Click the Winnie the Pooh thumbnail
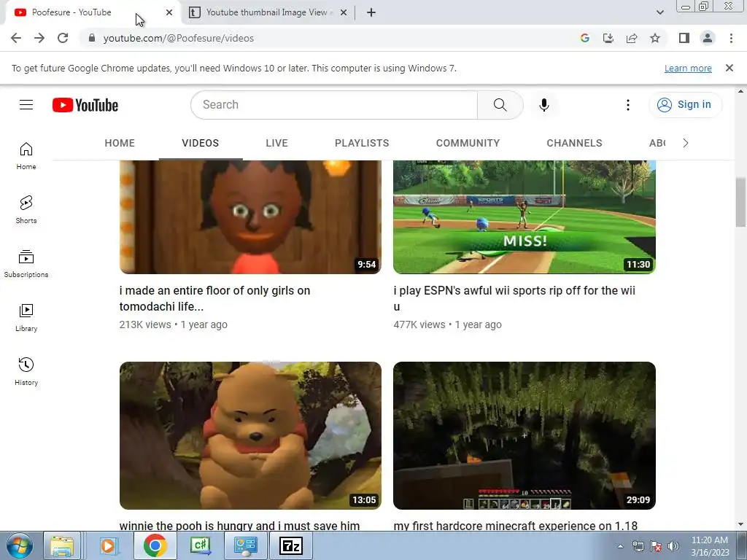The height and width of the screenshot is (560, 747). point(251,436)
